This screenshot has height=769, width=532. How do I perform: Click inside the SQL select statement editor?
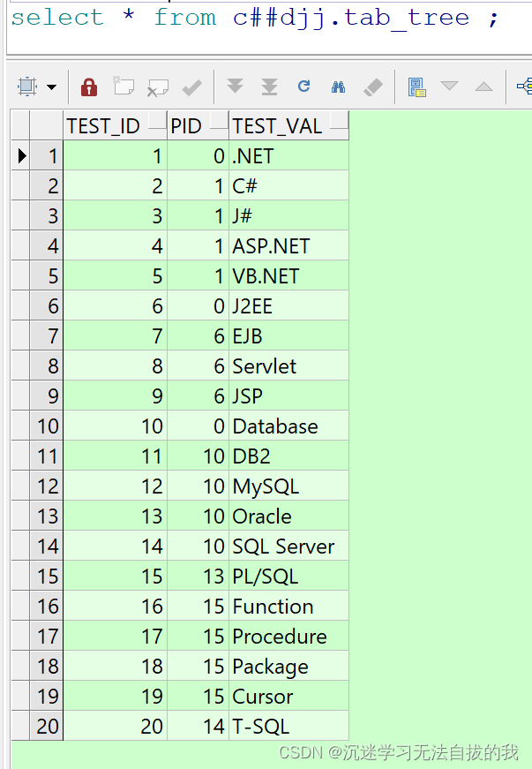269,27
